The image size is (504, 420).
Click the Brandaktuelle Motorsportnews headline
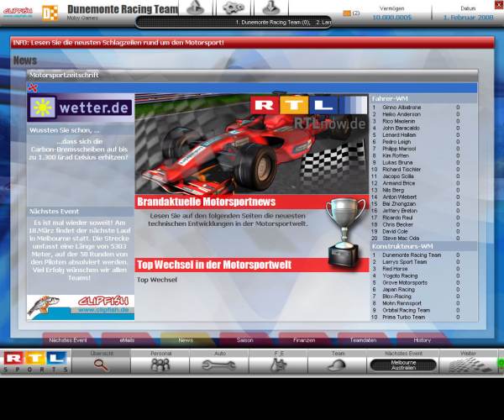click(207, 202)
